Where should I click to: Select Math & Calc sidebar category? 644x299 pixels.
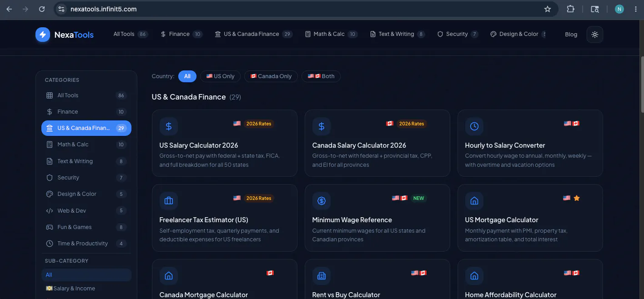click(x=86, y=145)
